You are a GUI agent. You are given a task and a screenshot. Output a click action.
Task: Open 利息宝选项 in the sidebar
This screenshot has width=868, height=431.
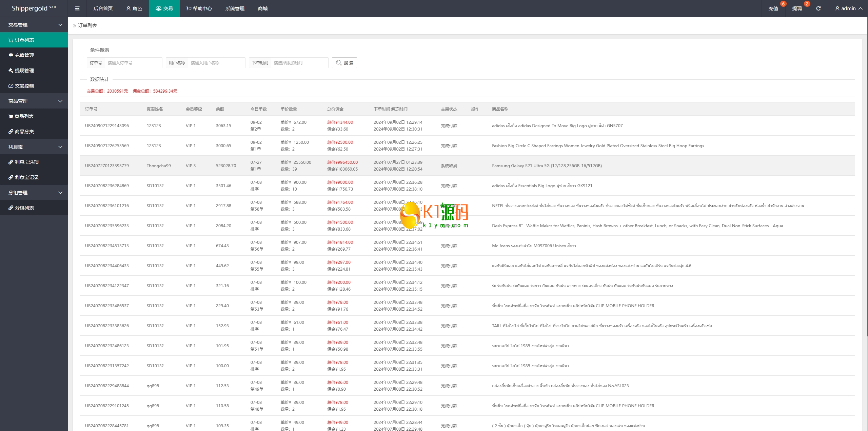(x=26, y=162)
